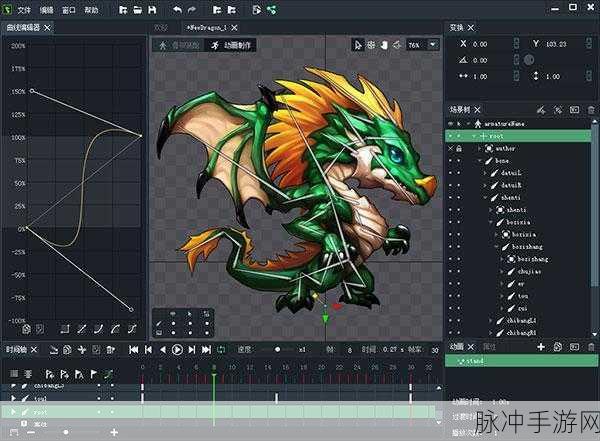Click the trash icon in timeline toolbar

pos(111,349)
